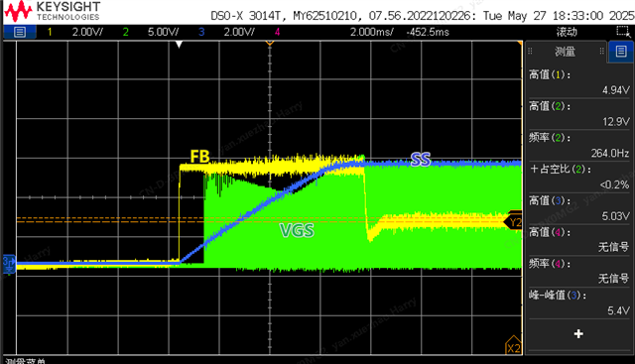The width and height of the screenshot is (635, 364).
Task: Click the Y2 cursor marker
Action: pos(514,222)
